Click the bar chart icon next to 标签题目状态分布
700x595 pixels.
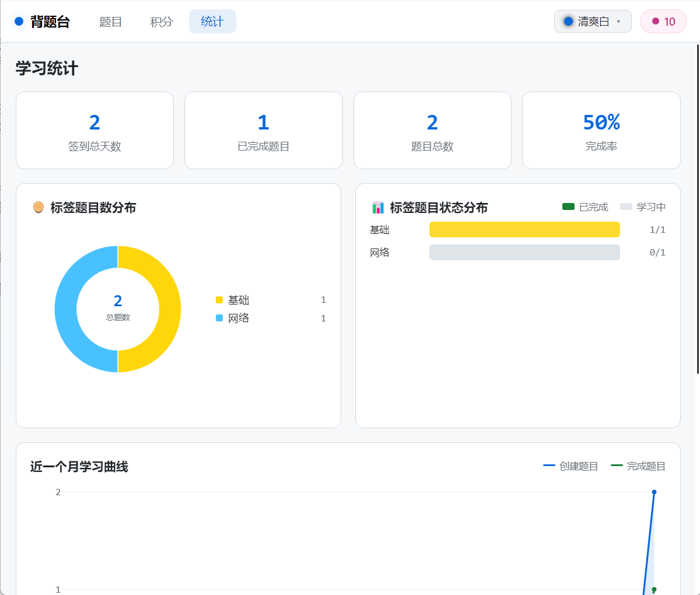378,207
